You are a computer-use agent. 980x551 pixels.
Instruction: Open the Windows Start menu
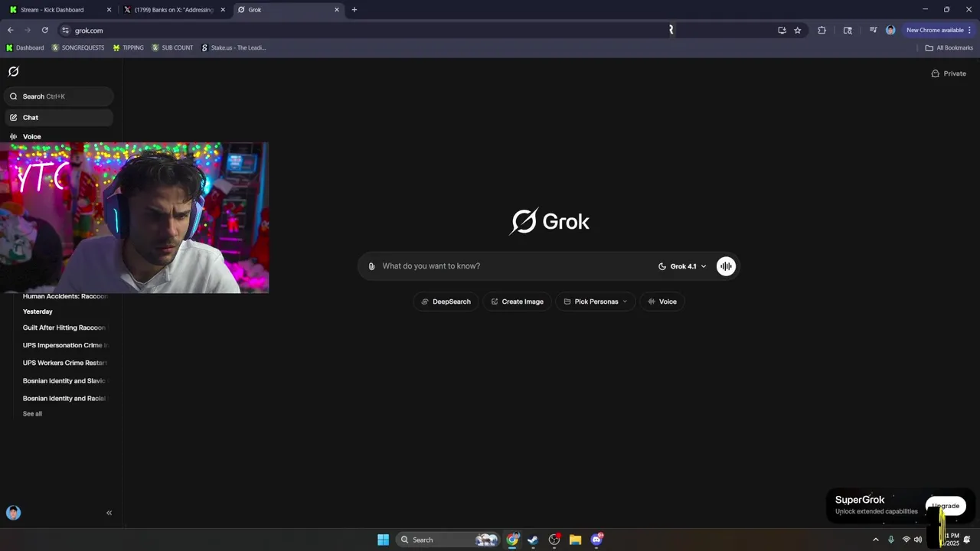pos(383,540)
